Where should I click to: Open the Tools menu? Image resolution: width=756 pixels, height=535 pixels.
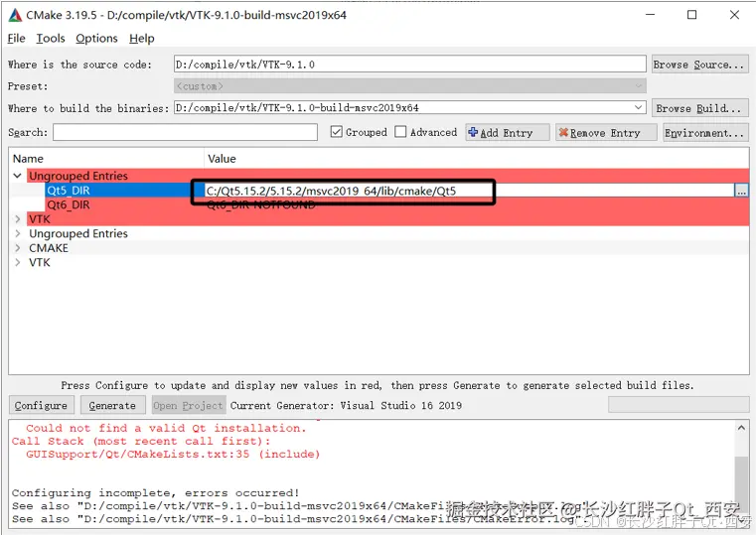pos(51,39)
